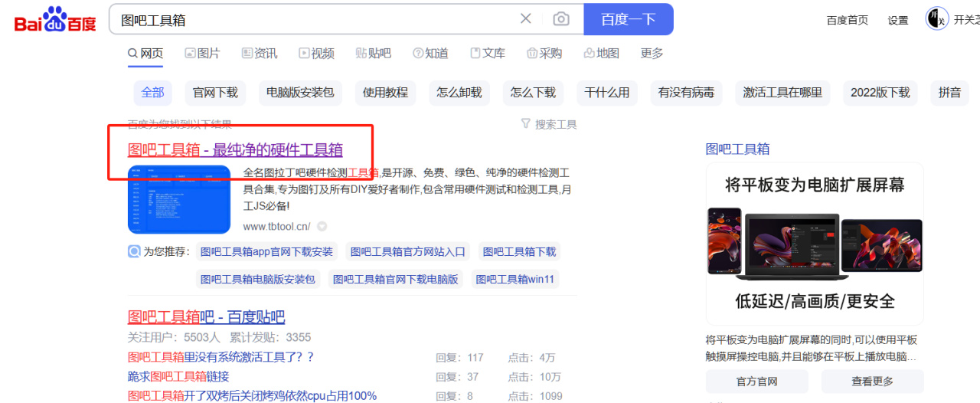Switch to the 知道 tab
This screenshot has height=403, width=980.
tap(430, 53)
